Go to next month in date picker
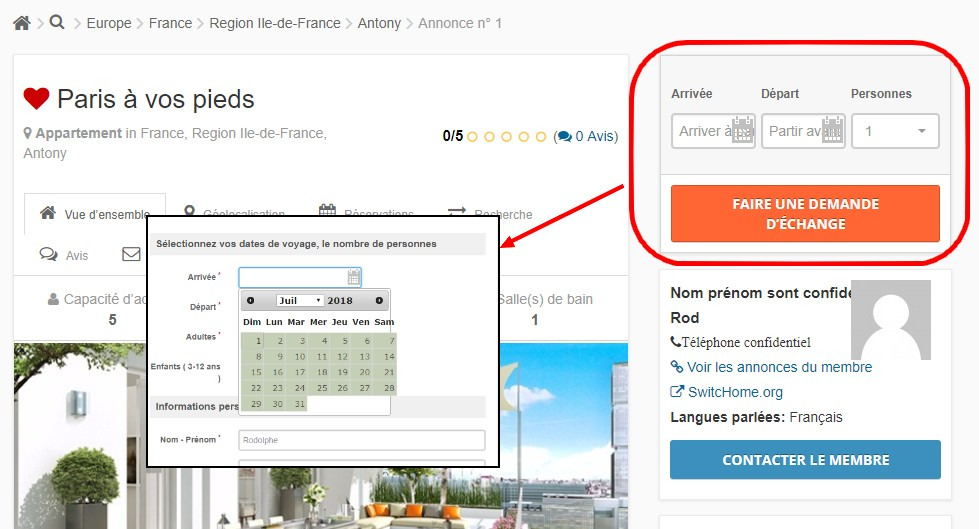The width and height of the screenshot is (979, 529). click(379, 300)
